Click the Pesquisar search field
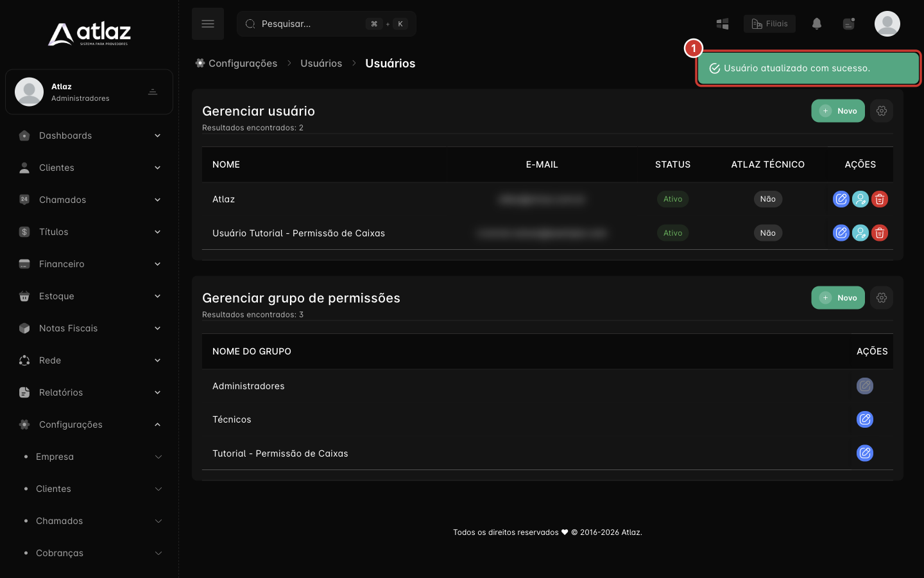This screenshot has width=924, height=578. 327,24
